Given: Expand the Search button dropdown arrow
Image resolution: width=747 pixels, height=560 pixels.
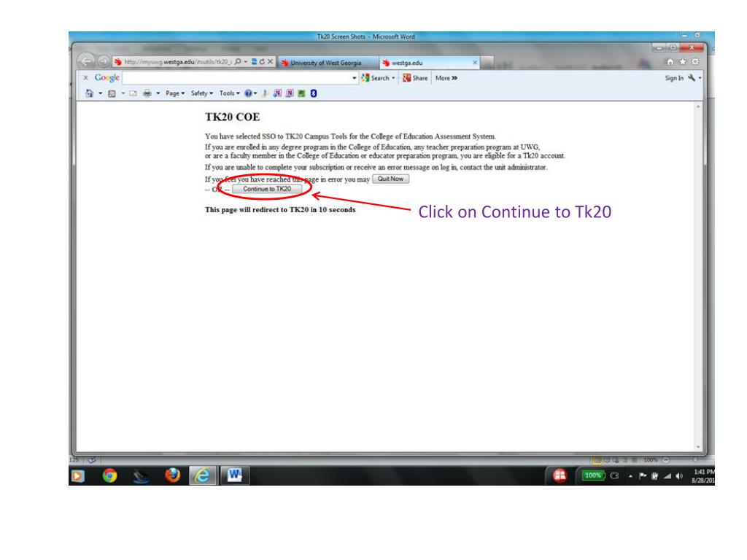Looking at the screenshot, I should (x=393, y=78).
